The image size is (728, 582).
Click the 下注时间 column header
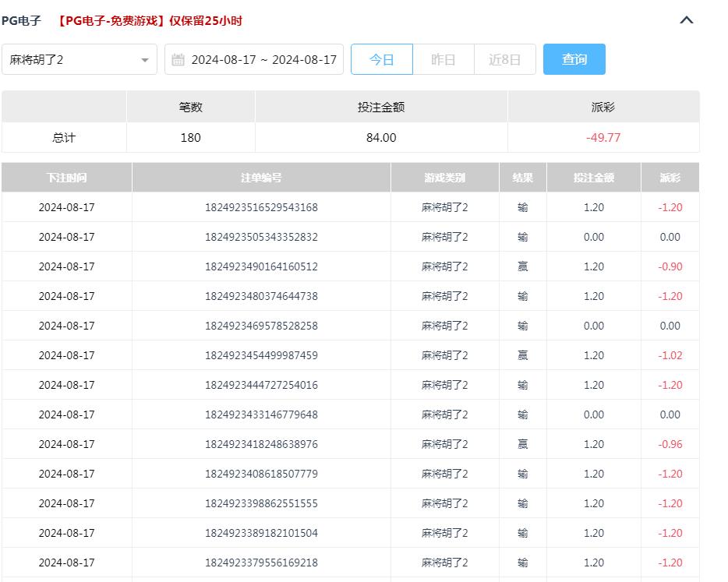point(67,177)
